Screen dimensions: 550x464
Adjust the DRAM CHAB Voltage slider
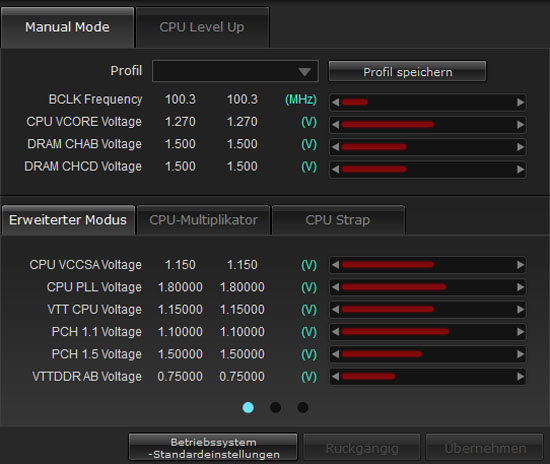[x=428, y=147]
